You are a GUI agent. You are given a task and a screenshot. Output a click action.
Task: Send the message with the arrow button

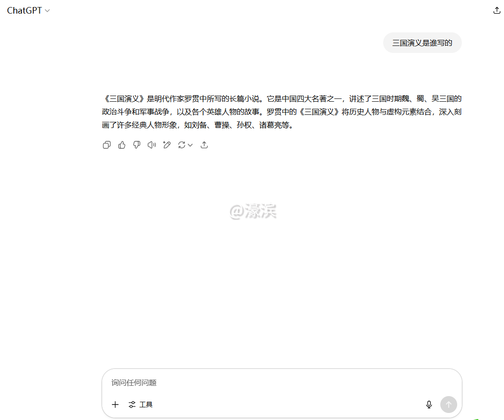coord(448,404)
